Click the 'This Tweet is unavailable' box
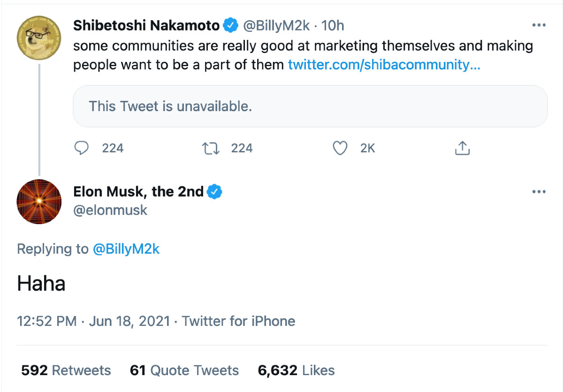 click(x=310, y=106)
